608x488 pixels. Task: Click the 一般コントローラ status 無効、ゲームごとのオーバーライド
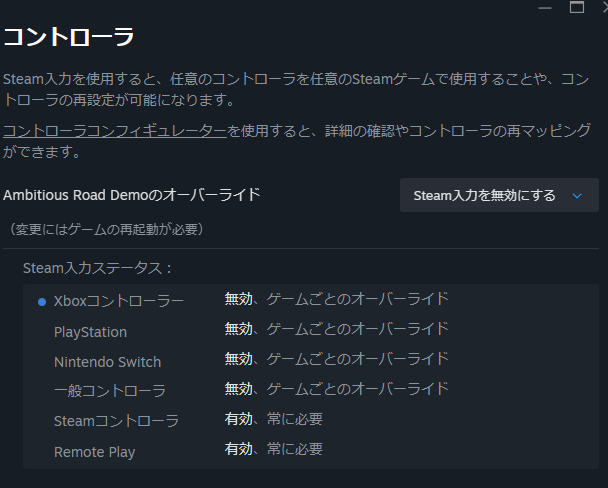pyautogui.click(x=337, y=388)
